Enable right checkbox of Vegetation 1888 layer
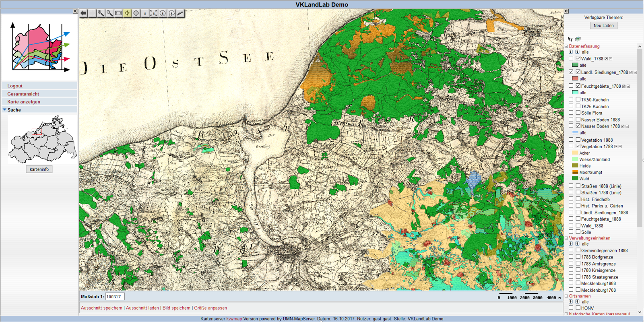Screen dimensions: 644x322 pos(578,140)
